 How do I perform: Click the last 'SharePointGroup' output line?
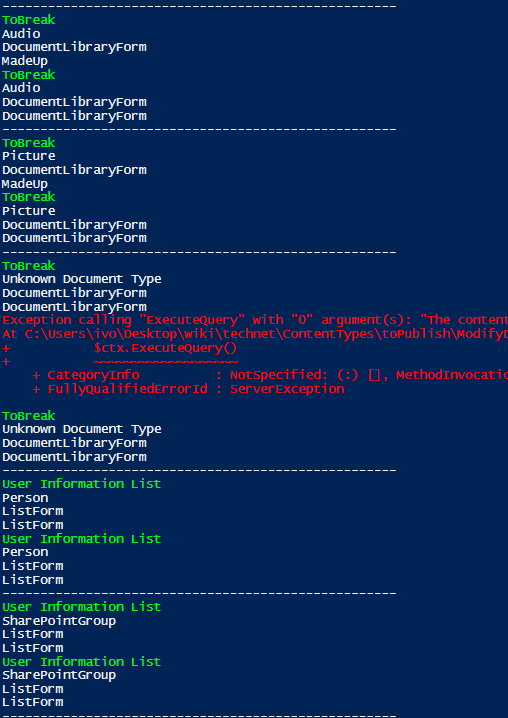[x=59, y=675]
